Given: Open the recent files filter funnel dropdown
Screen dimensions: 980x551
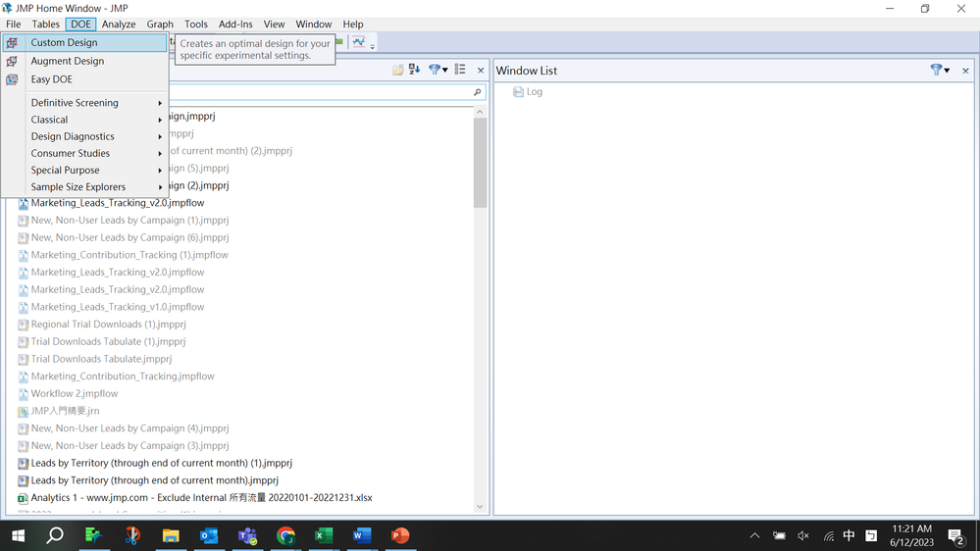Looking at the screenshot, I should point(438,70).
